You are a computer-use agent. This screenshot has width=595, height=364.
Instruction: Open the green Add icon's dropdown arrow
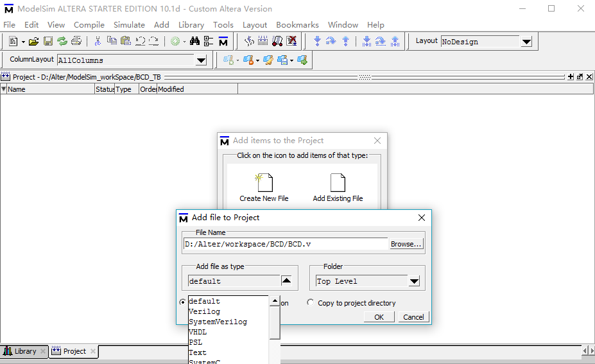tap(184, 42)
